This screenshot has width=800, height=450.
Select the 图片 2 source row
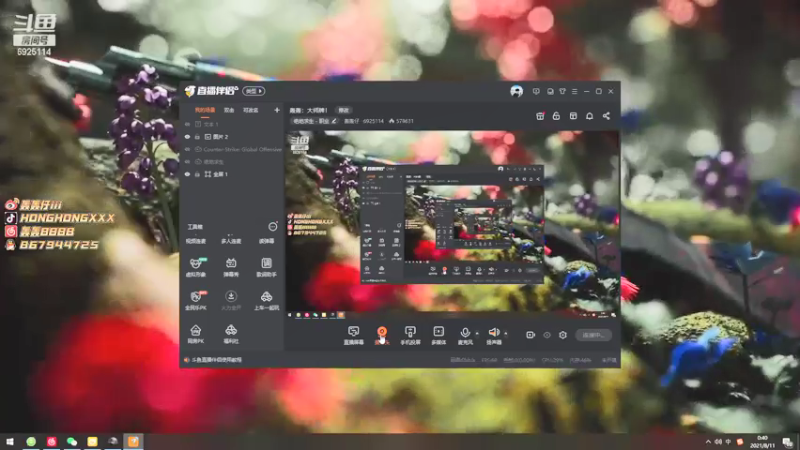[x=232, y=137]
